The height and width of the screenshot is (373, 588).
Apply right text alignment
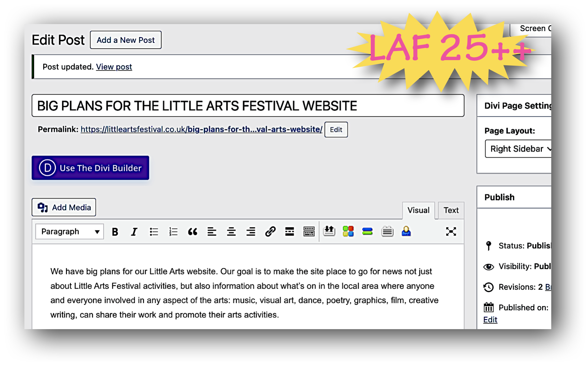(251, 231)
